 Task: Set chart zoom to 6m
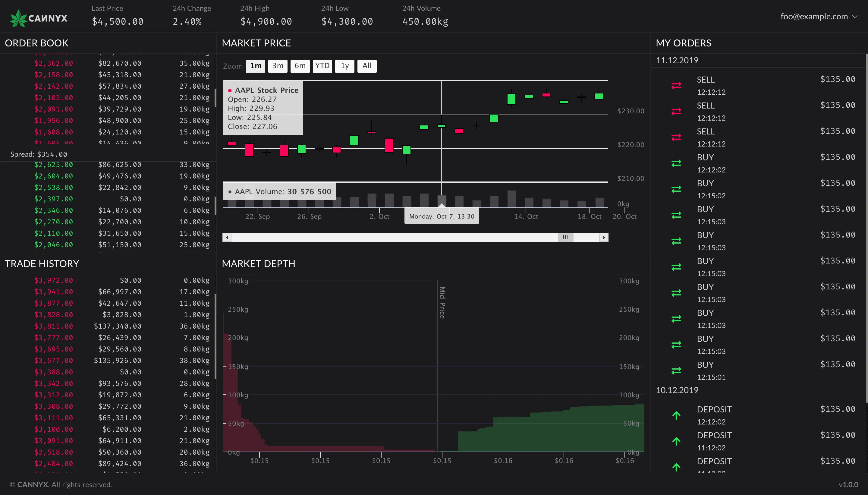300,66
